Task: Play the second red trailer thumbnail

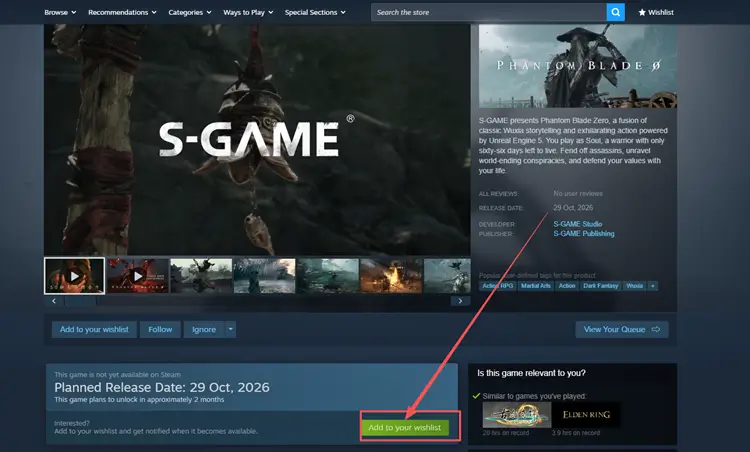Action: point(138,276)
